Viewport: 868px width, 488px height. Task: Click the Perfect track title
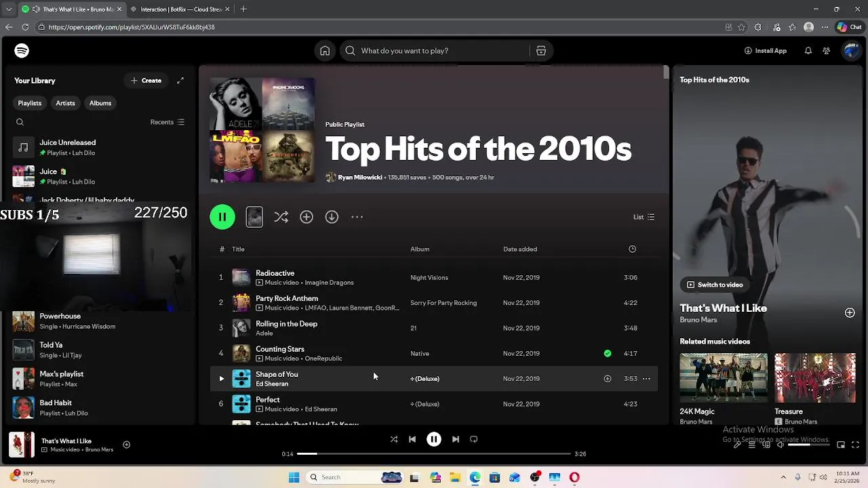(268, 400)
